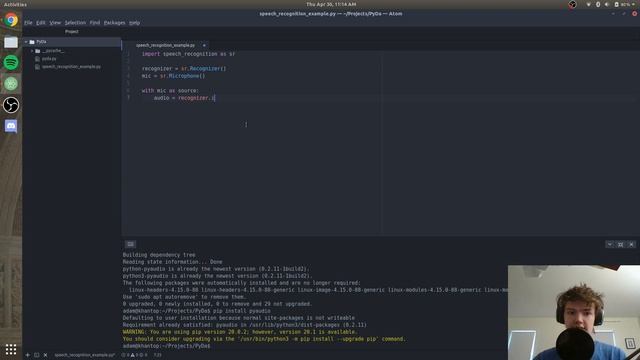Click the Activities button
640x360 pixels.
coord(16,4)
